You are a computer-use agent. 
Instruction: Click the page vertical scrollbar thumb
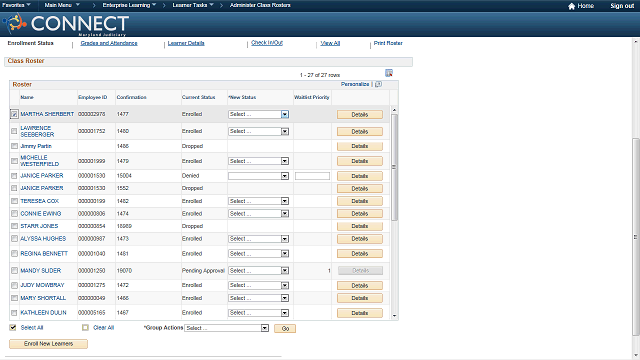click(636, 237)
